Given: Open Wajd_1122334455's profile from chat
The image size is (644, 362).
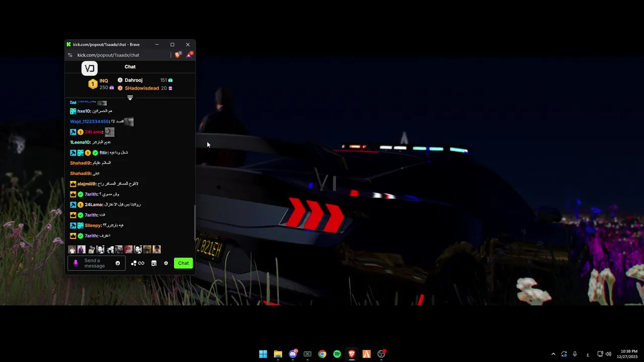Looking at the screenshot, I should 90,122.
